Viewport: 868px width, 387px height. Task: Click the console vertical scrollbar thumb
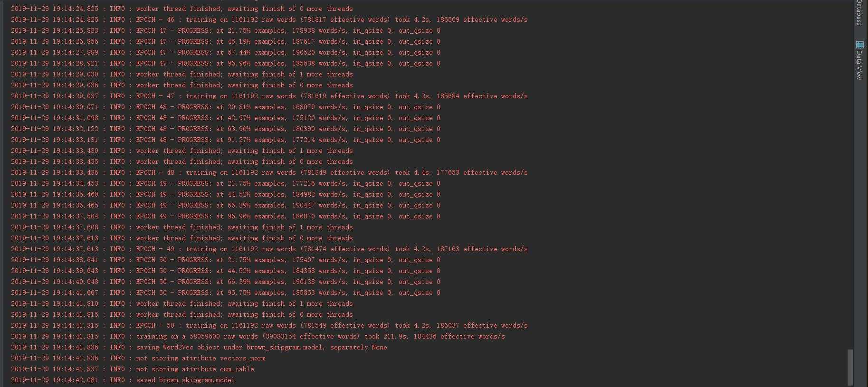pos(850,367)
